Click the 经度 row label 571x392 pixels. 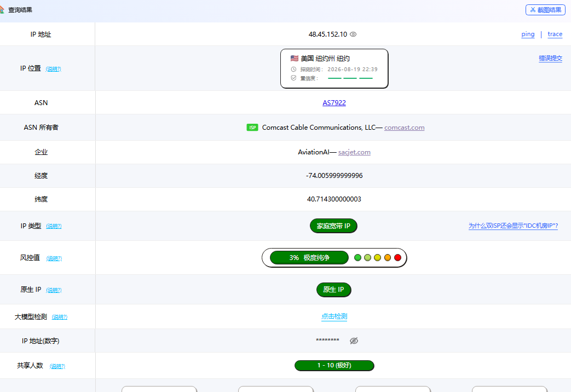[x=41, y=176]
